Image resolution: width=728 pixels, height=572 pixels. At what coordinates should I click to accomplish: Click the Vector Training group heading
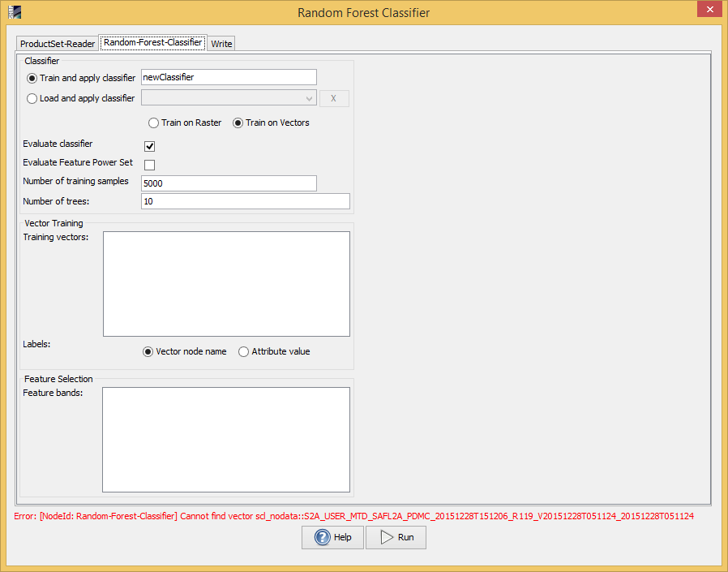click(54, 223)
